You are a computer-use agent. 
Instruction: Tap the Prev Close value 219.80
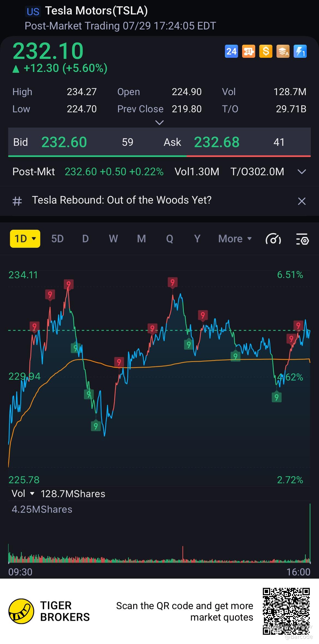pyautogui.click(x=187, y=109)
